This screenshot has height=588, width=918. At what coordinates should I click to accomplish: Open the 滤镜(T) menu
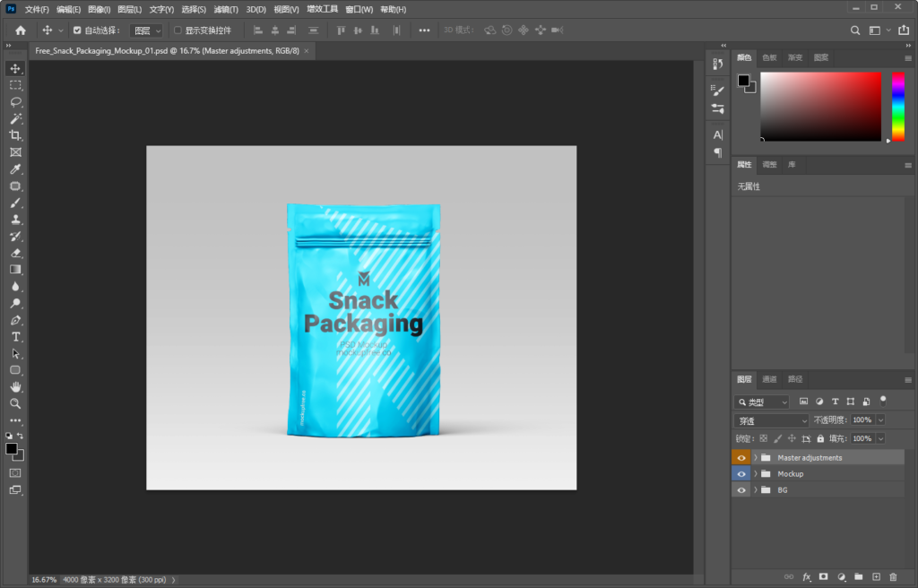225,9
